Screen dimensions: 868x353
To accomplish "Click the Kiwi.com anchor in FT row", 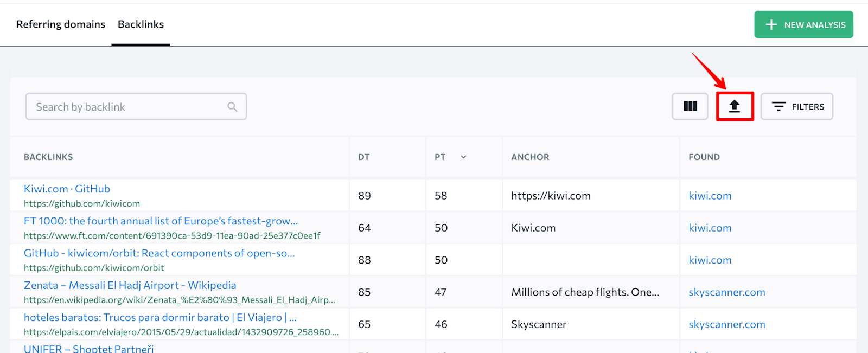I will click(533, 228).
